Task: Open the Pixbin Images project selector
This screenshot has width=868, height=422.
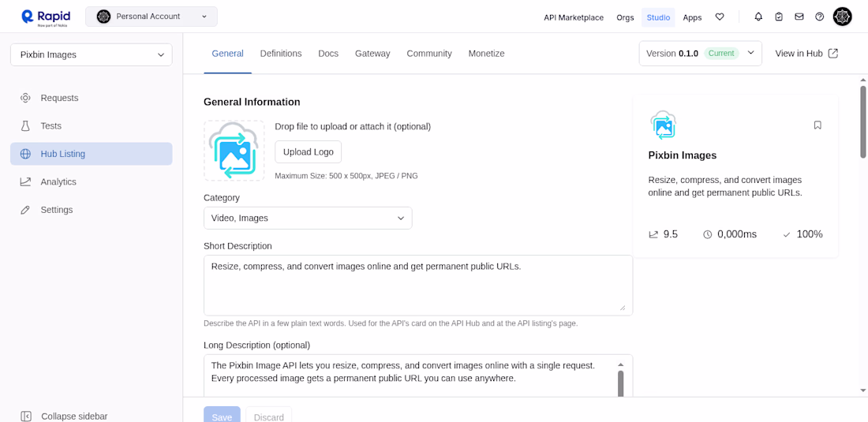Action: coord(92,54)
